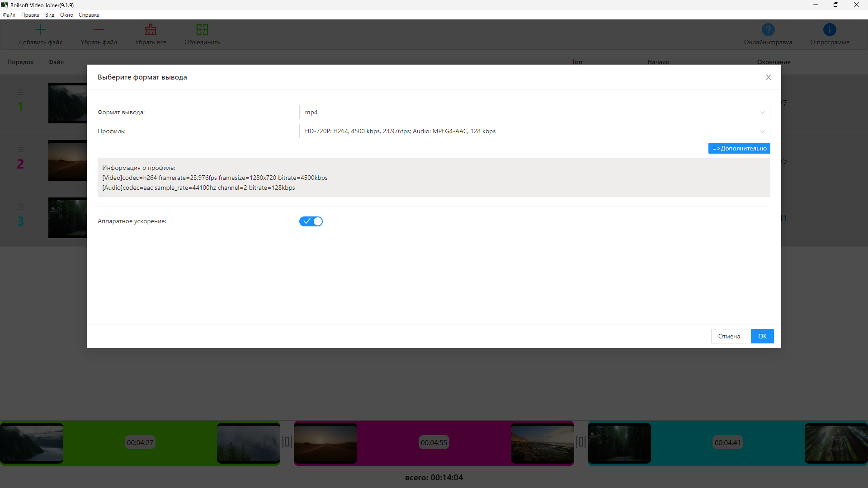
Task: Click the Advanced (=>Дополнительно) expander button
Action: pyautogui.click(x=739, y=148)
